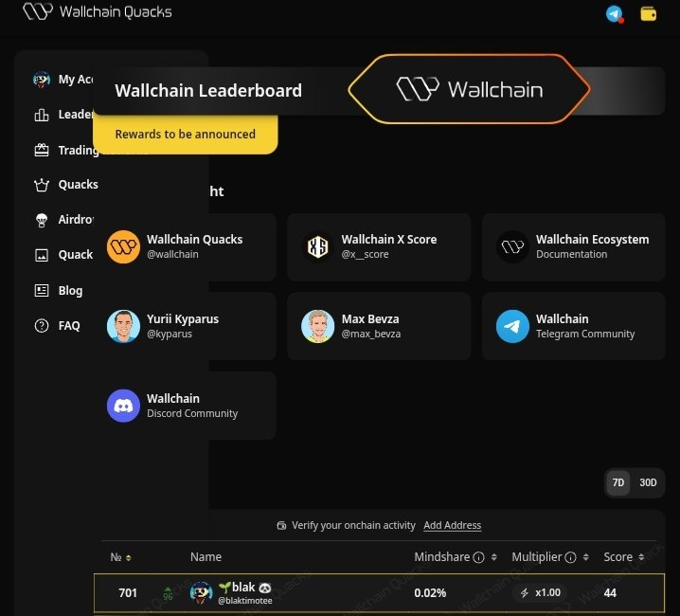Open the @kyparus handle link

[x=170, y=334]
